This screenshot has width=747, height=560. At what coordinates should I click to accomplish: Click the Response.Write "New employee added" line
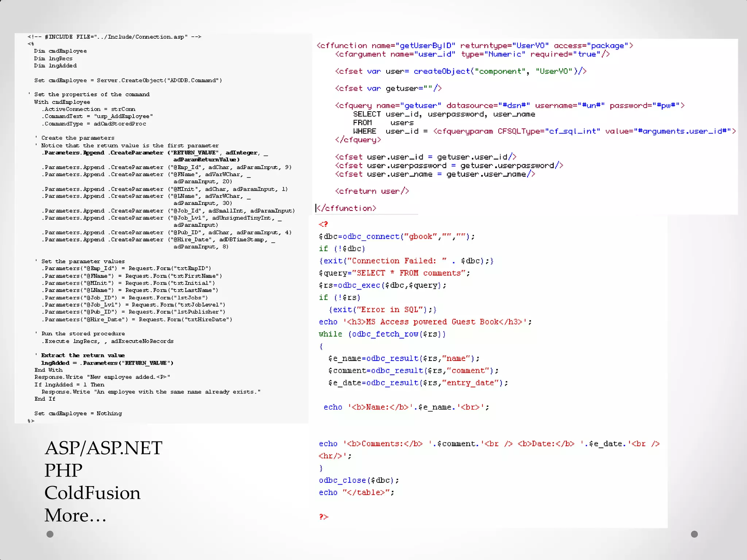point(102,377)
